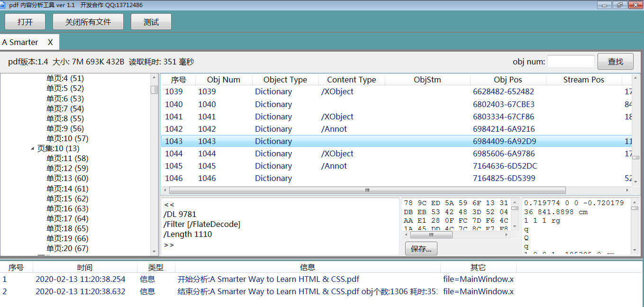This screenshot has height=307, width=644.
Task: Click the ObjStm column header
Action: pos(427,80)
